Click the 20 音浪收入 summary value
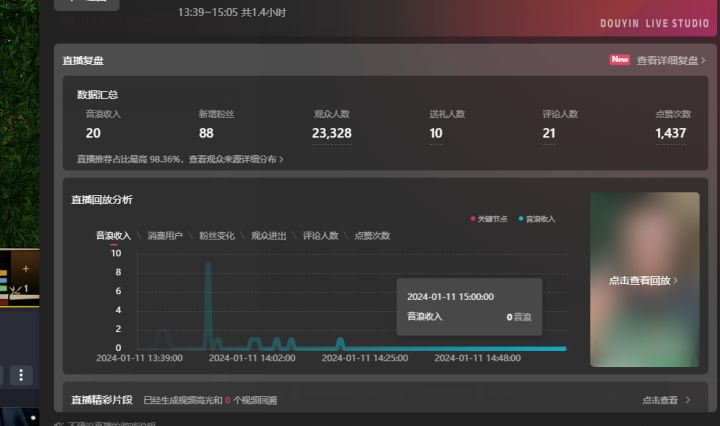 coord(93,133)
